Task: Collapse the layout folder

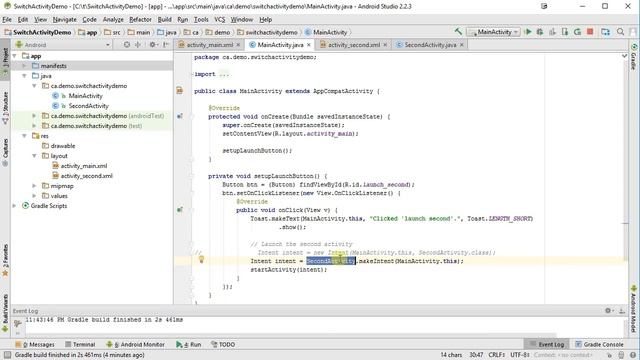Action: pyautogui.click(x=34, y=156)
